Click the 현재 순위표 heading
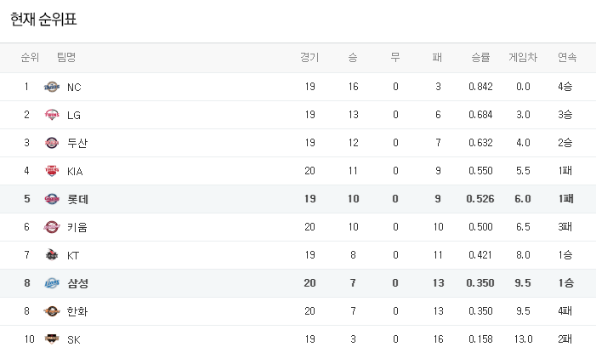The height and width of the screenshot is (364, 596). click(x=43, y=19)
